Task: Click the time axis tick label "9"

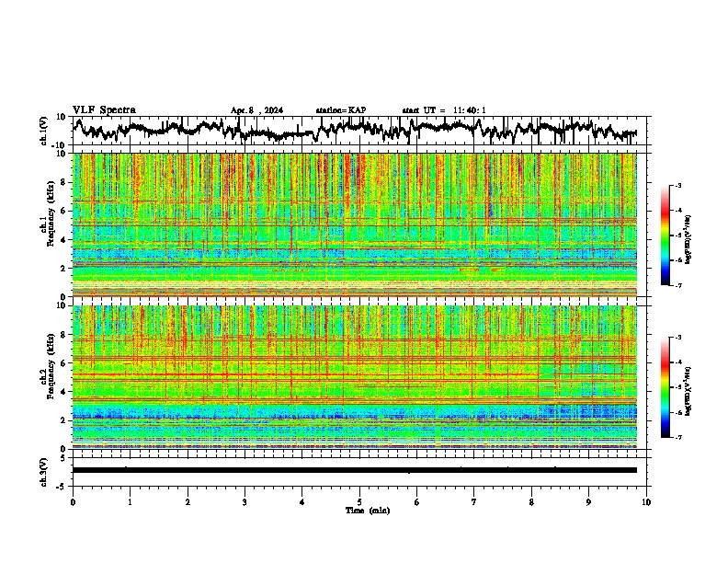Action: coord(588,502)
